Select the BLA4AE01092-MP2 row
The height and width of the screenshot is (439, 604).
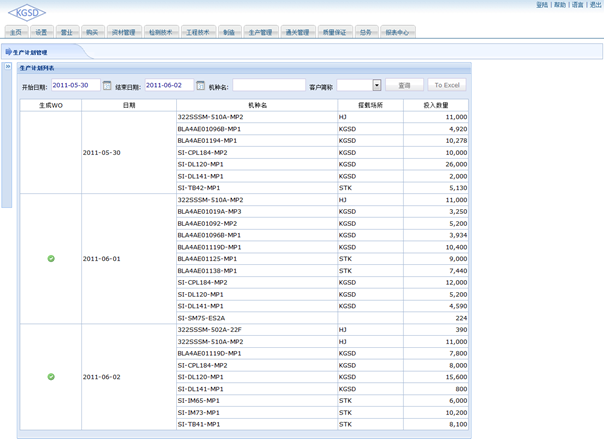click(322, 223)
